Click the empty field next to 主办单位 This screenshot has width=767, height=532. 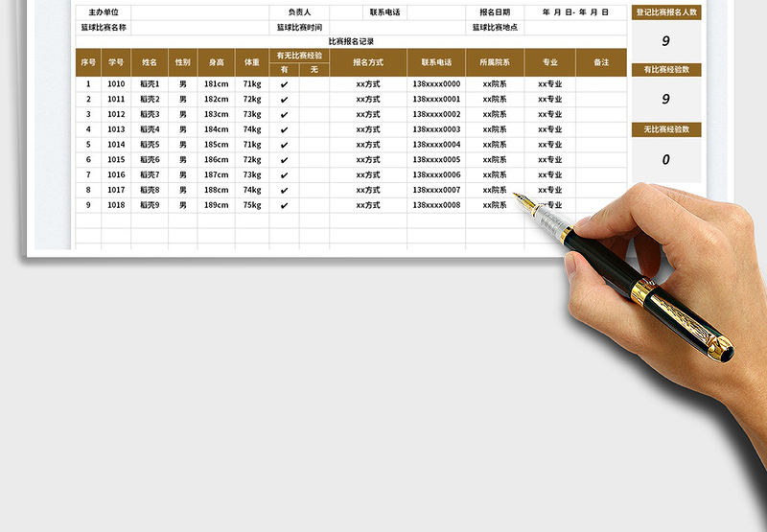pos(200,12)
